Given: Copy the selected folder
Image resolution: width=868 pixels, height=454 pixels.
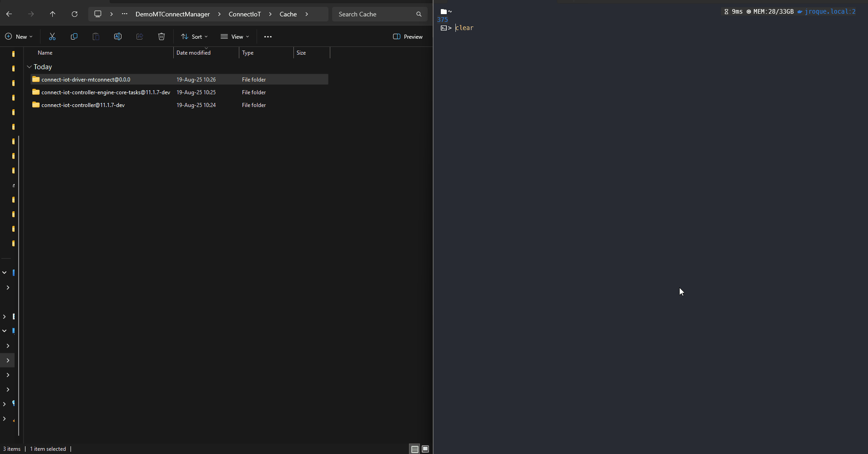Looking at the screenshot, I should pos(74,36).
